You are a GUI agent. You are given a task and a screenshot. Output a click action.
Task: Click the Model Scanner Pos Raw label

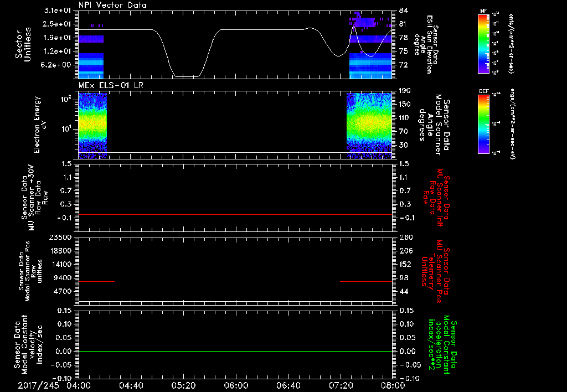click(30, 271)
